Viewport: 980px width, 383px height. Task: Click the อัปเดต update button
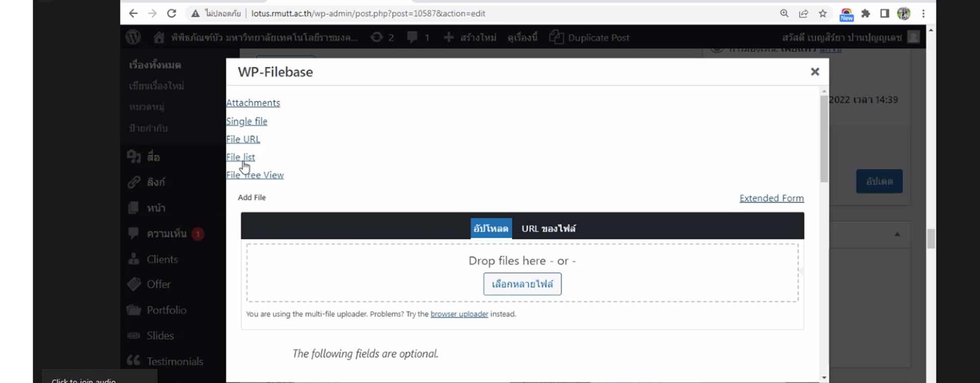[x=879, y=181]
